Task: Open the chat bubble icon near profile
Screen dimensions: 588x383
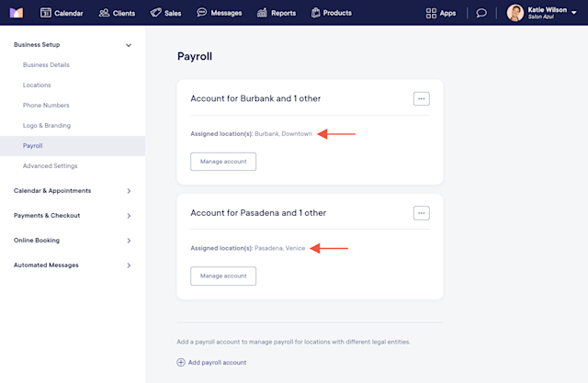Action: (481, 13)
